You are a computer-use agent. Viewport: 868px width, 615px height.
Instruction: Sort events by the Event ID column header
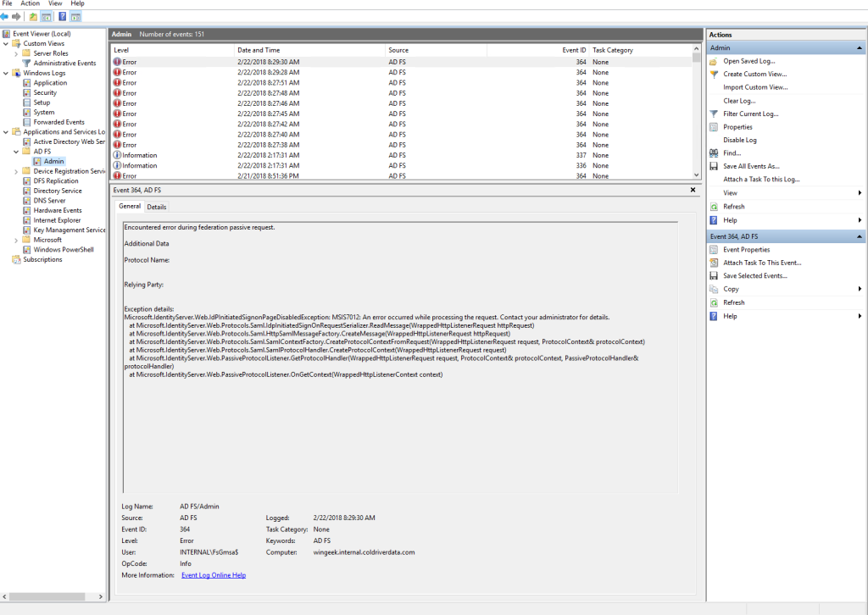click(x=574, y=50)
